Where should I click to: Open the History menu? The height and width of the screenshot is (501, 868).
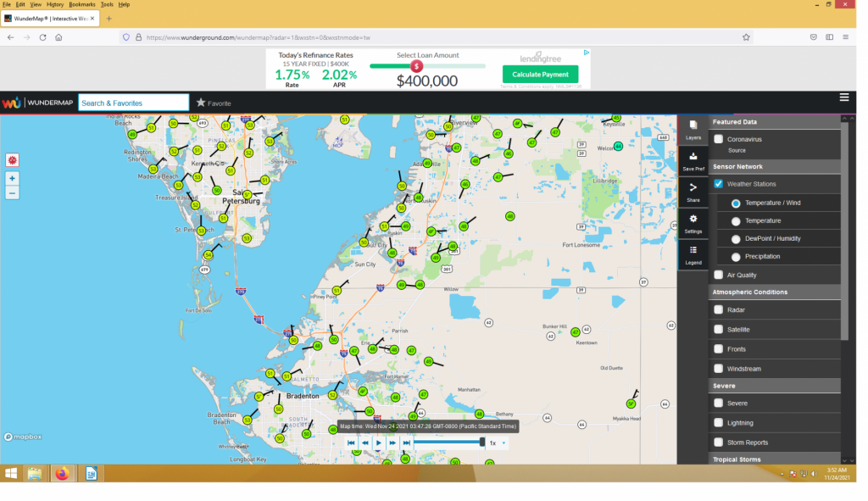[55, 4]
